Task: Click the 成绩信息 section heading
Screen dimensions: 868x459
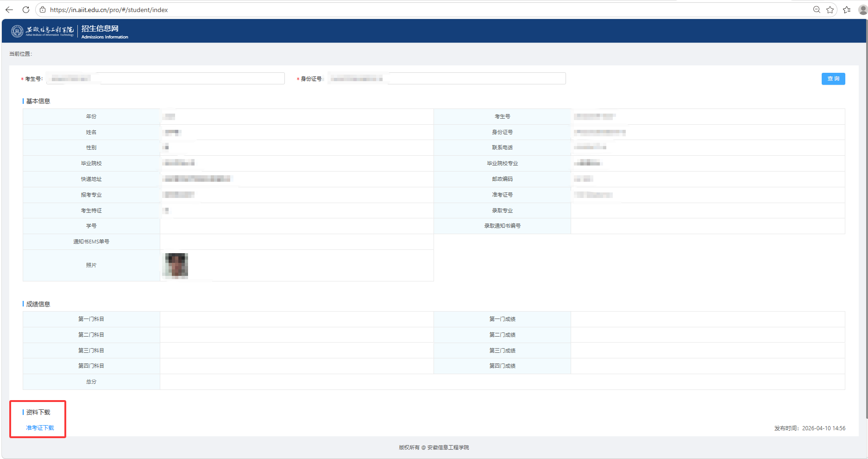Action: pos(38,304)
